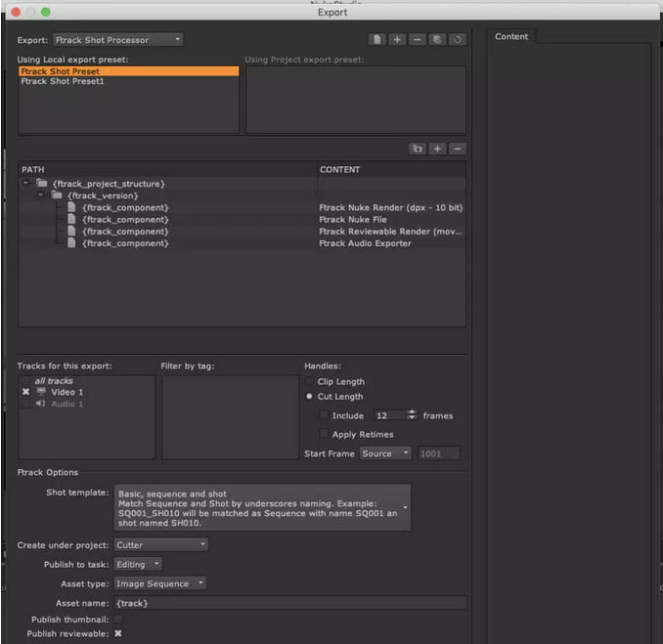Viewport: 663px width, 644px height.
Task: Click folder icon of {ftrack_project_structure}
Action: (x=42, y=184)
